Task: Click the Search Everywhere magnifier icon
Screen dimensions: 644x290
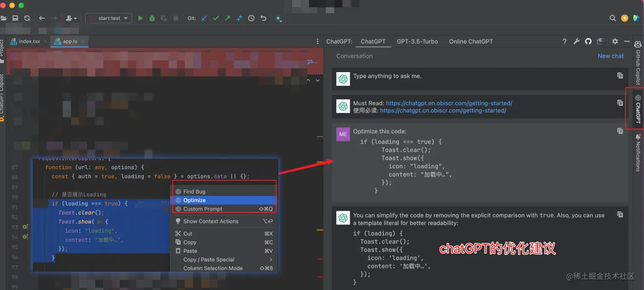Action: [x=612, y=18]
